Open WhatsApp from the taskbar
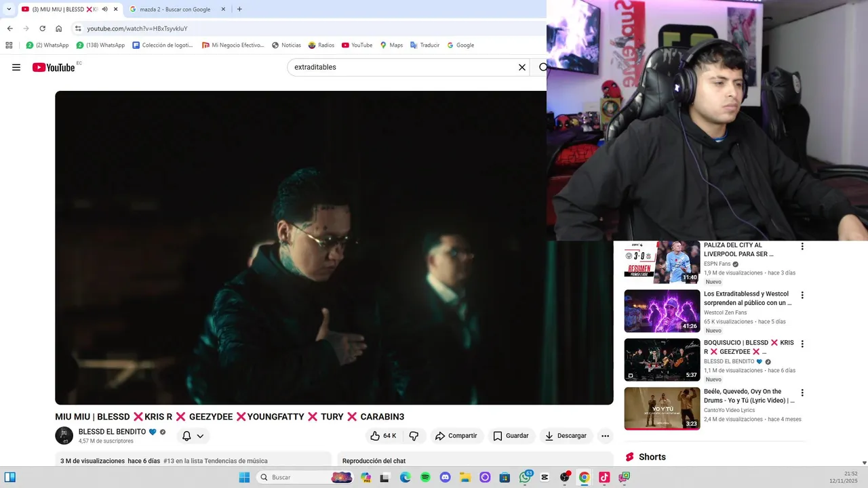 point(525,477)
